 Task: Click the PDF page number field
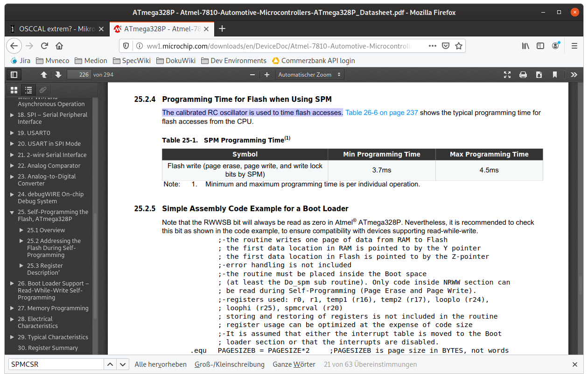(x=79, y=75)
